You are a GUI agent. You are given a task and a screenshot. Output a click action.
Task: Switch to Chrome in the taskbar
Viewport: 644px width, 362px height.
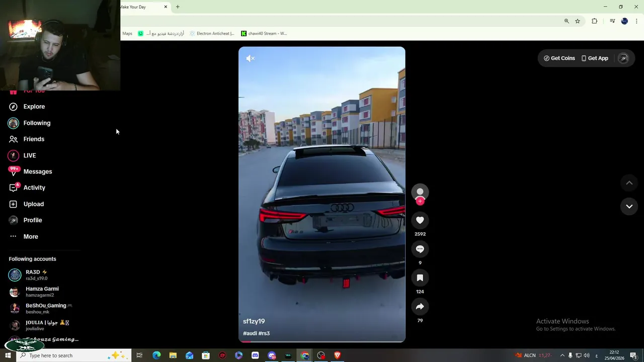click(305, 355)
